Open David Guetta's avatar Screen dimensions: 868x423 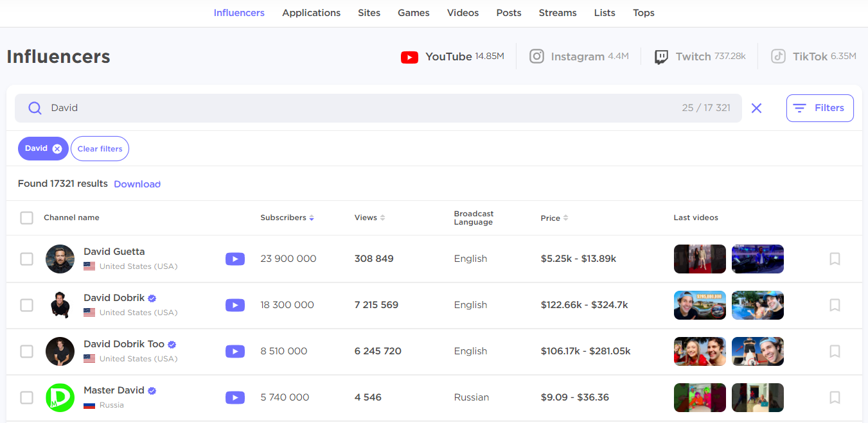tap(60, 259)
